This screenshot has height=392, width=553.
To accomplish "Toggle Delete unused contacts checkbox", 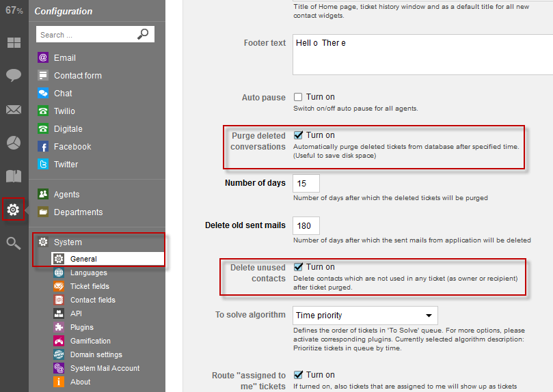I will (298, 267).
